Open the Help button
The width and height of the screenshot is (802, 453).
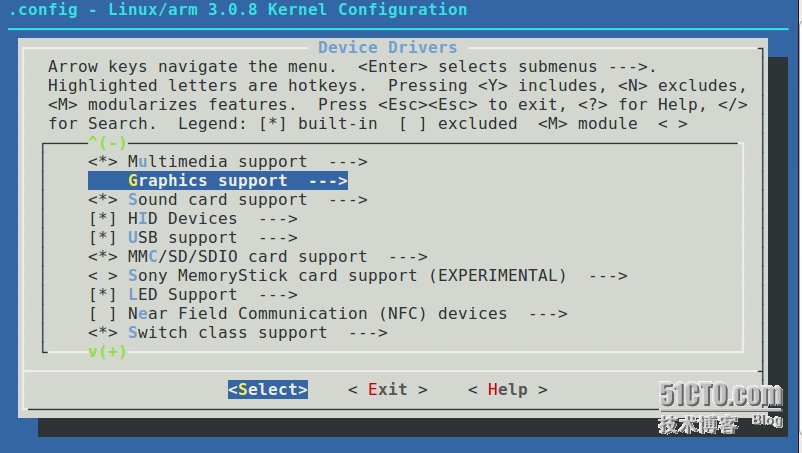pyautogui.click(x=507, y=390)
